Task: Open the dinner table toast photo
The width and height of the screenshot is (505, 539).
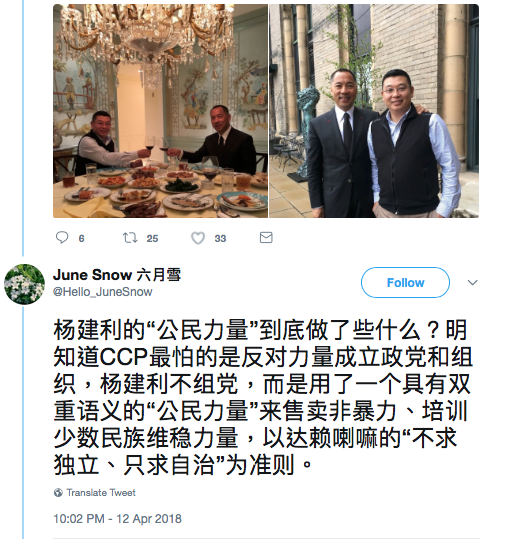Action: (160, 111)
